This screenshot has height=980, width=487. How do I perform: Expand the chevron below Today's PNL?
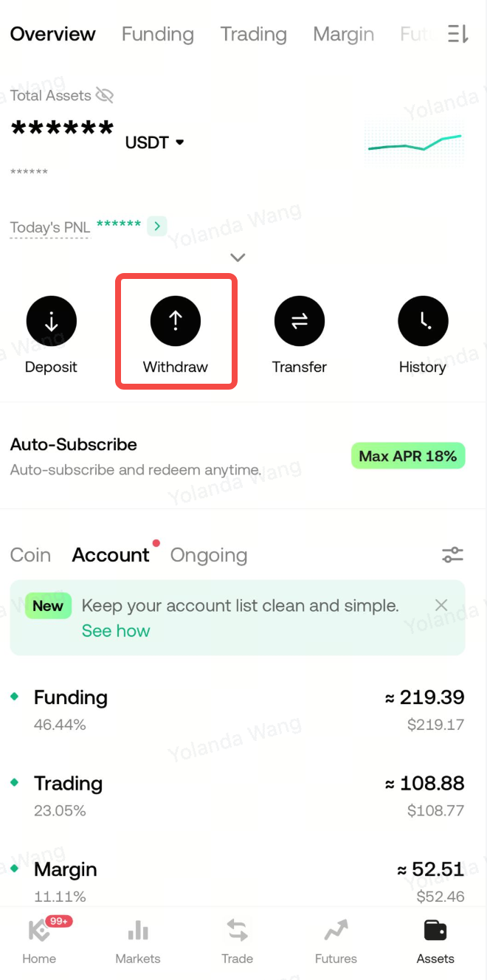tap(237, 258)
